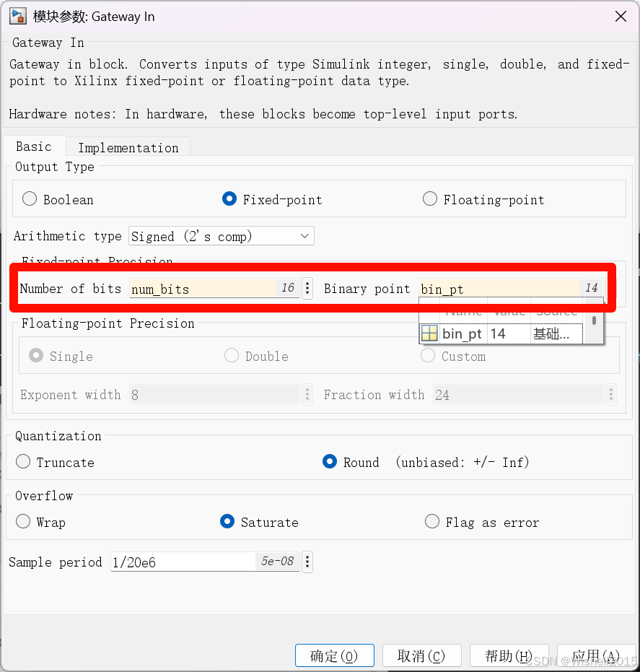Click the Binary point input field
The width and height of the screenshot is (640, 672).
(x=511, y=289)
